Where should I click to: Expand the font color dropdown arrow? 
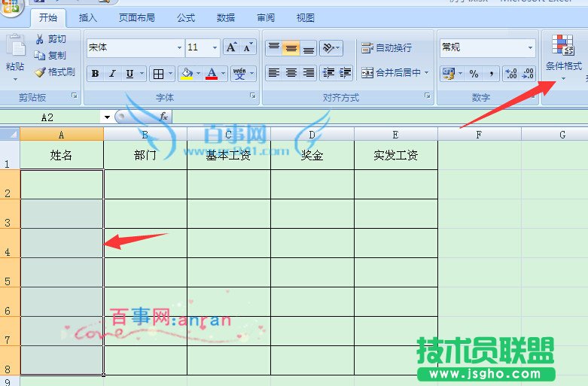tap(224, 74)
